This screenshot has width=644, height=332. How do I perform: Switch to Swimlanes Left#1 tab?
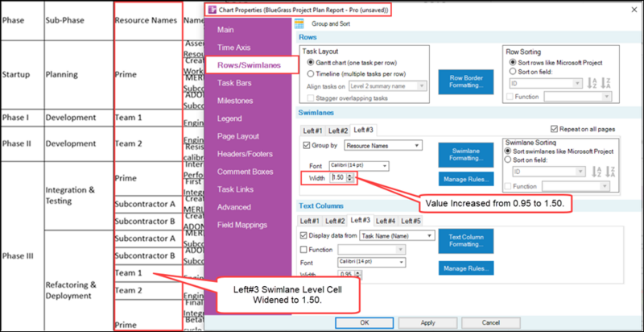pos(312,131)
